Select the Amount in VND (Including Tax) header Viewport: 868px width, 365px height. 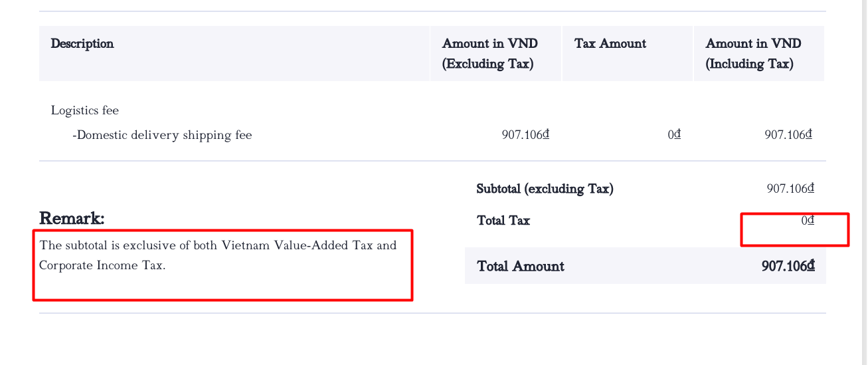753,53
